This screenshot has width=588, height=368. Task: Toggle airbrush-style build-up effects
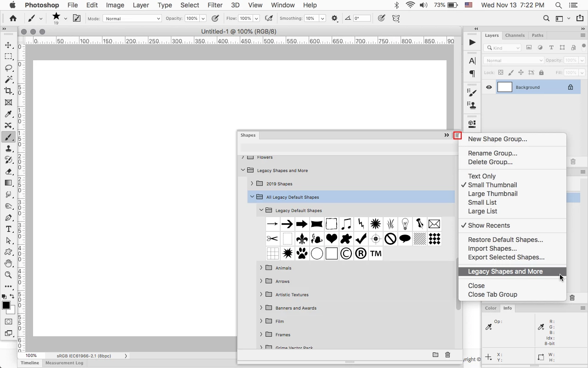[269, 18]
